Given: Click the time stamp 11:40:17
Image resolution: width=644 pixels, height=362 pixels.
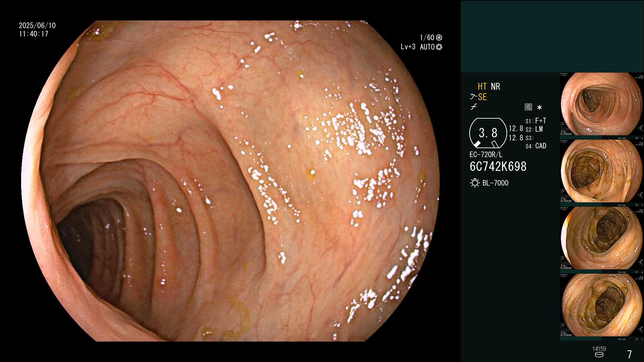Looking at the screenshot, I should (x=34, y=34).
